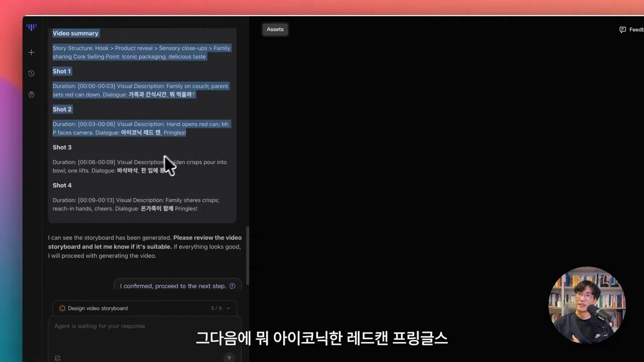Click the circular webcam overlay thumbnail
644x362 pixels.
pyautogui.click(x=587, y=304)
